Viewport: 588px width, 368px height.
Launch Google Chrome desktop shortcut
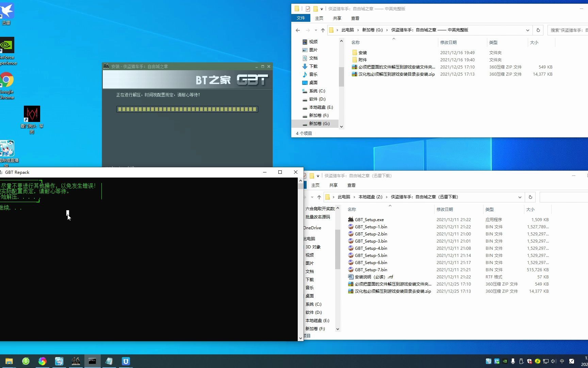pos(7,86)
